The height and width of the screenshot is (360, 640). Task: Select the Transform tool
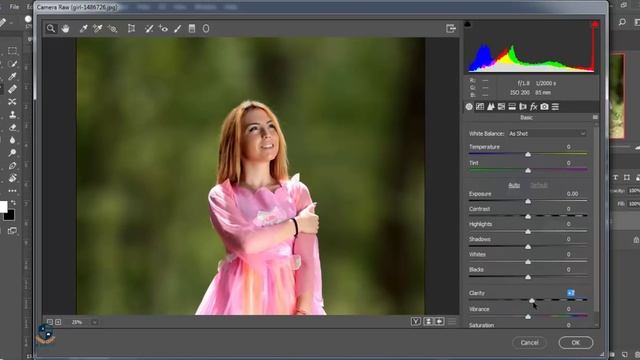click(131, 29)
